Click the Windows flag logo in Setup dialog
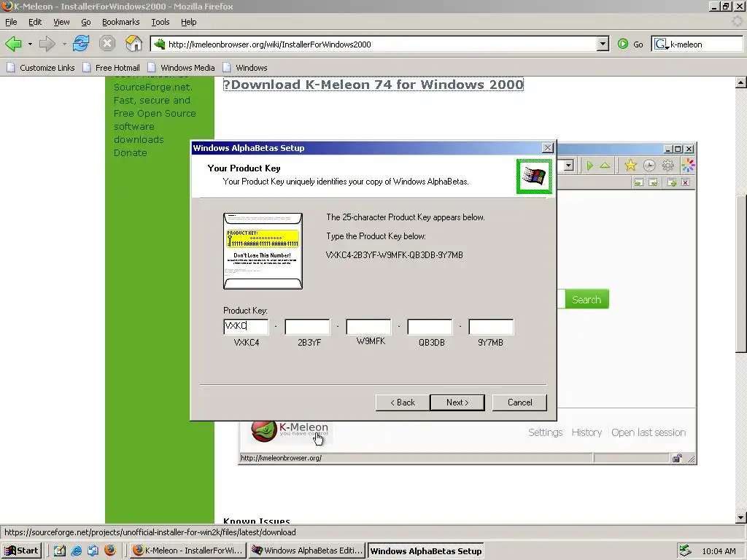The image size is (747, 560). click(x=533, y=176)
